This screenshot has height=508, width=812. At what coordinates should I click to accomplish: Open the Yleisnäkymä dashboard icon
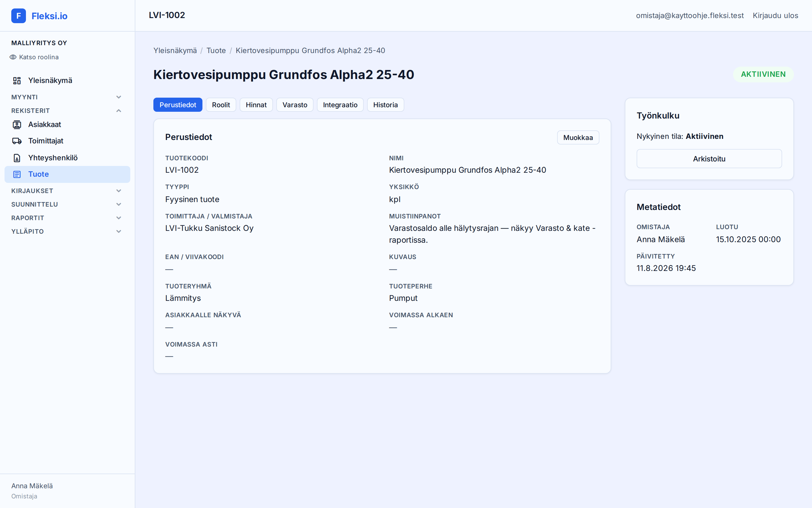point(17,81)
